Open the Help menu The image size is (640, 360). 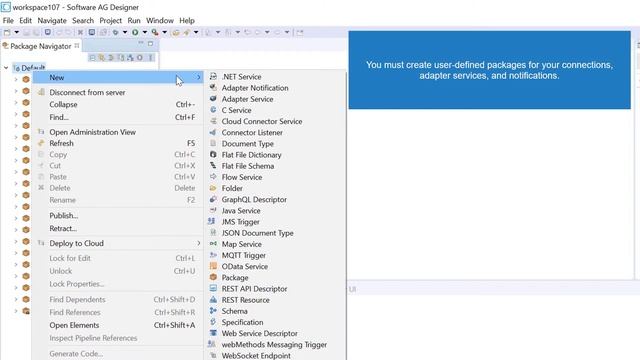point(187,20)
